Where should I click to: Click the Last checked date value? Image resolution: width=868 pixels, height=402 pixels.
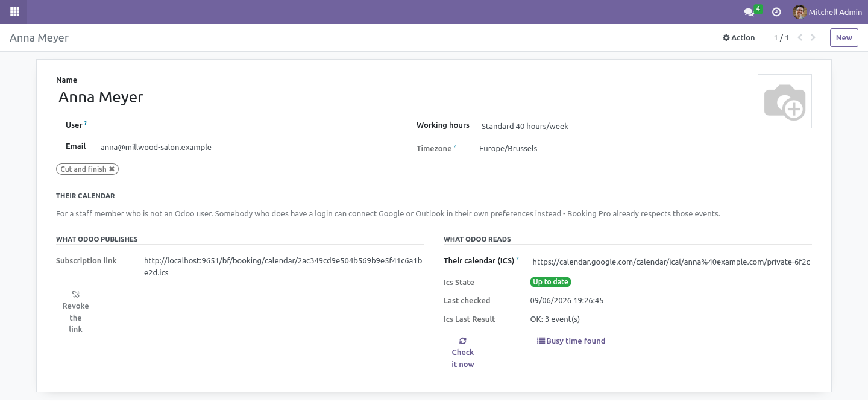tap(567, 300)
